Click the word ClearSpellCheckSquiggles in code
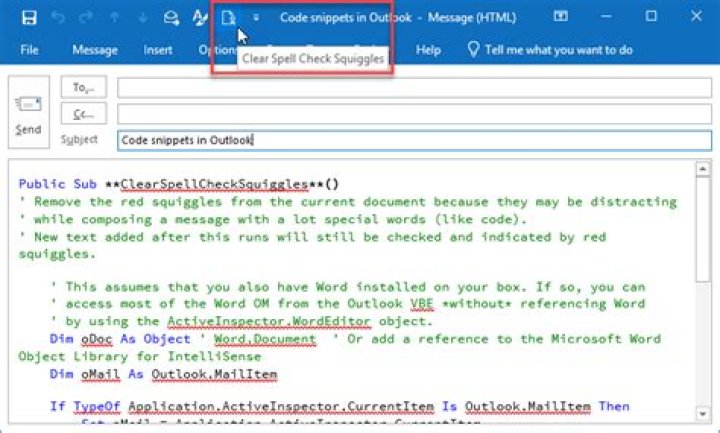 pos(214,184)
